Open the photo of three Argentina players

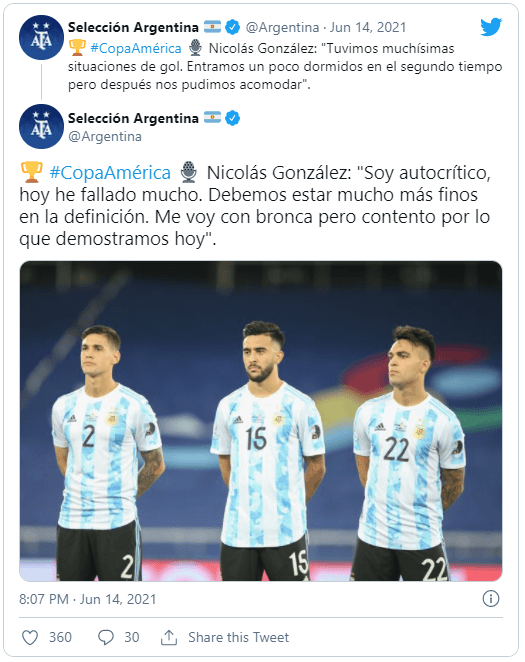click(x=261, y=421)
